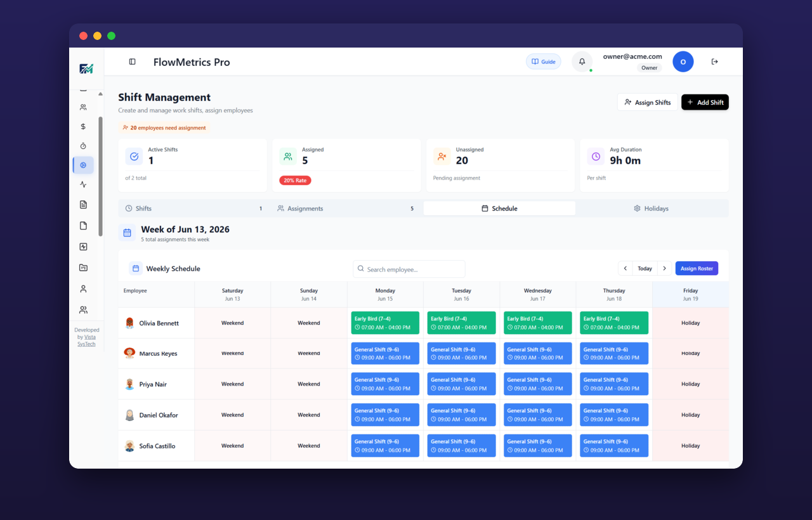Open the lined document sidebar icon
812x520 pixels.
point(83,204)
